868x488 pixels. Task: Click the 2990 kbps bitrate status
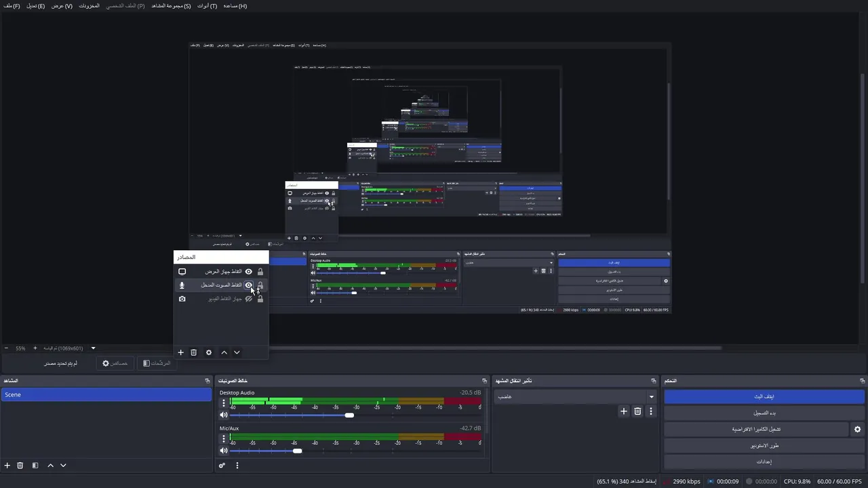tap(686, 482)
